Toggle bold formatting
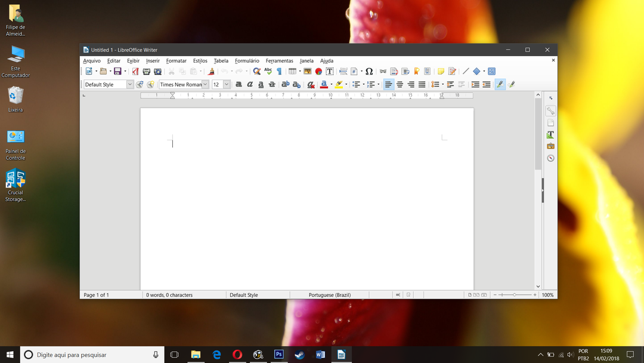Image resolution: width=644 pixels, height=363 pixels. point(239,84)
